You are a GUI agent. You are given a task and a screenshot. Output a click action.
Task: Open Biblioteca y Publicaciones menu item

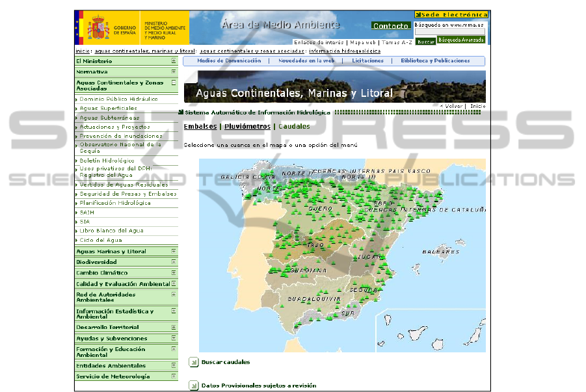[435, 60]
